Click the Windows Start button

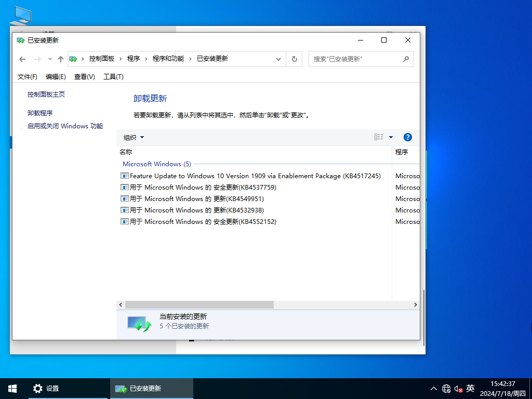[12, 388]
